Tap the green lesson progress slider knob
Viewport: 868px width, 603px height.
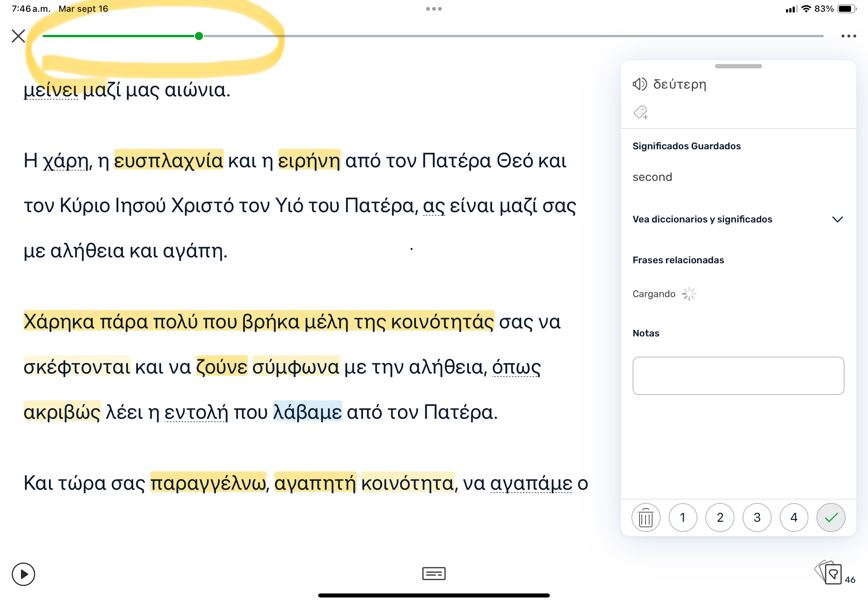click(x=199, y=36)
